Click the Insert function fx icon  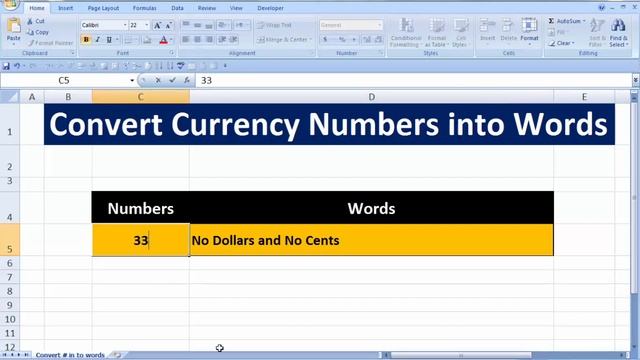pyautogui.click(x=187, y=80)
